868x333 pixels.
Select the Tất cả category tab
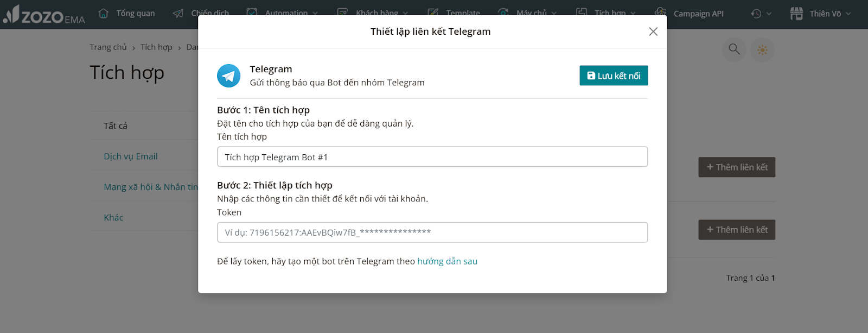116,125
